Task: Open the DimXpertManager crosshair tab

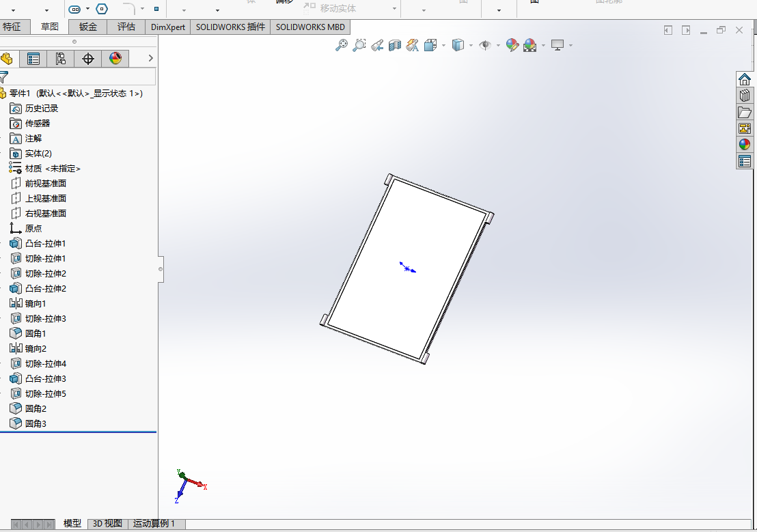Action: point(88,59)
